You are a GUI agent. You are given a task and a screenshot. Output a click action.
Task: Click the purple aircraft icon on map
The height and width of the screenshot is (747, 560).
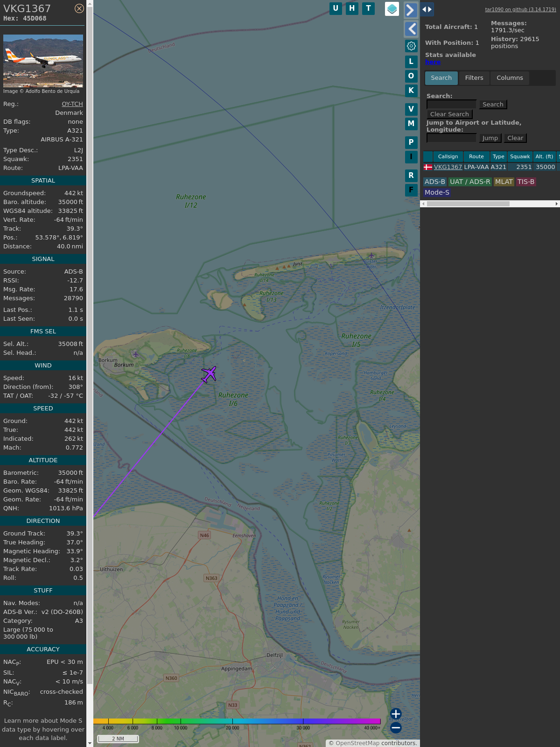pyautogui.click(x=209, y=374)
